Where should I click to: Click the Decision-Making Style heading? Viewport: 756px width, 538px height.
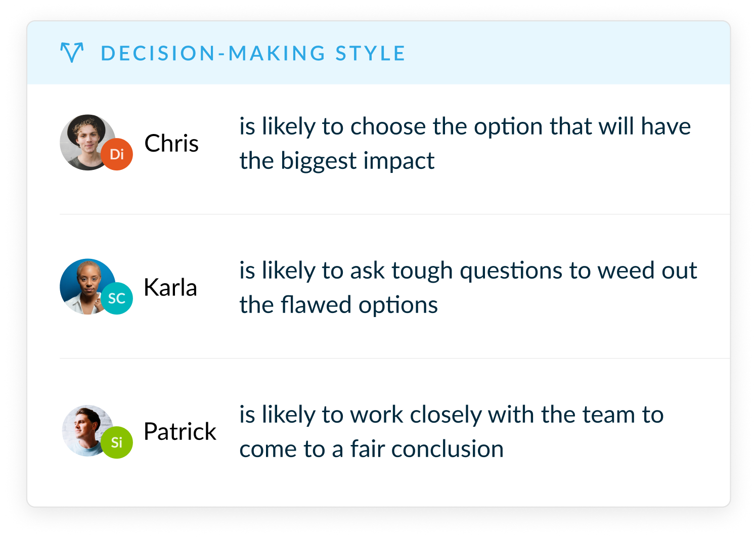click(253, 54)
